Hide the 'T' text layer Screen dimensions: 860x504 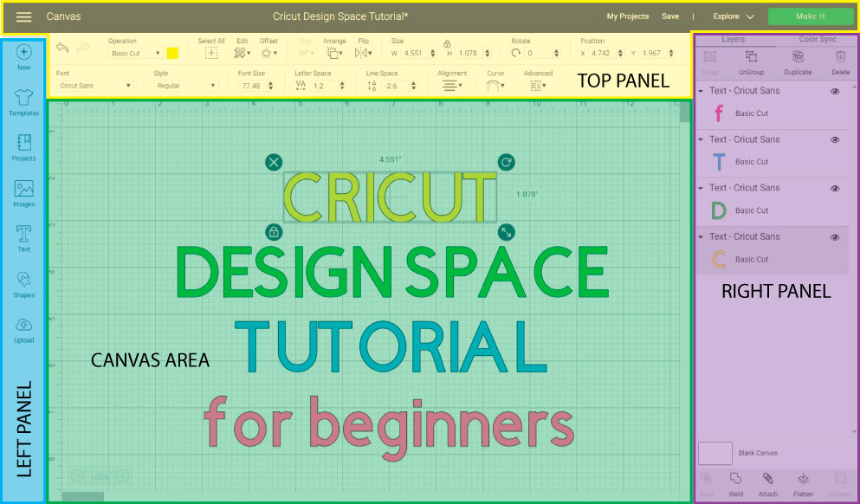coord(835,139)
